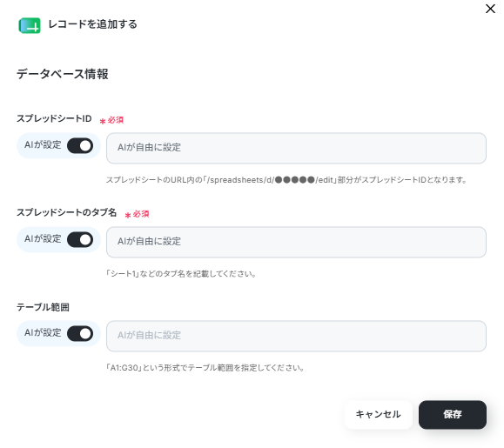Toggle AI setting for スプレッドシートID
504x448 pixels.
tap(80, 146)
